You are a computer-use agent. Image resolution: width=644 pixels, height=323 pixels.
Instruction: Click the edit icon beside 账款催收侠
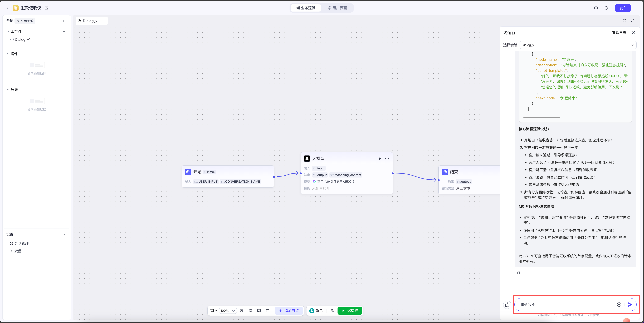pos(46,8)
